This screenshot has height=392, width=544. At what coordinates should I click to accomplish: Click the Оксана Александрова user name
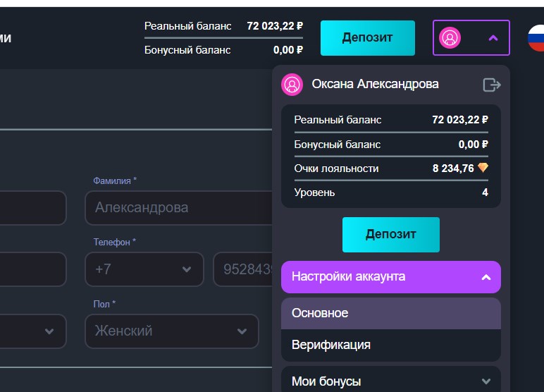pos(375,84)
